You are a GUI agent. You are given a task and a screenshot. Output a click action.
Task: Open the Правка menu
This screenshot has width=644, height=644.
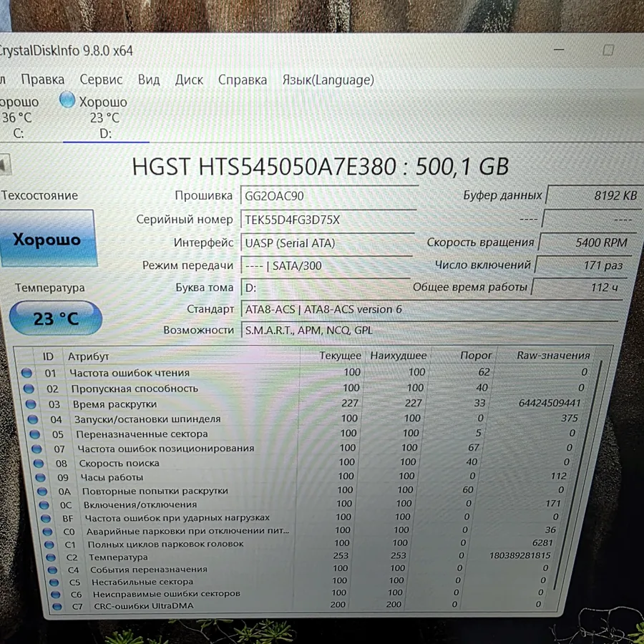(x=43, y=79)
